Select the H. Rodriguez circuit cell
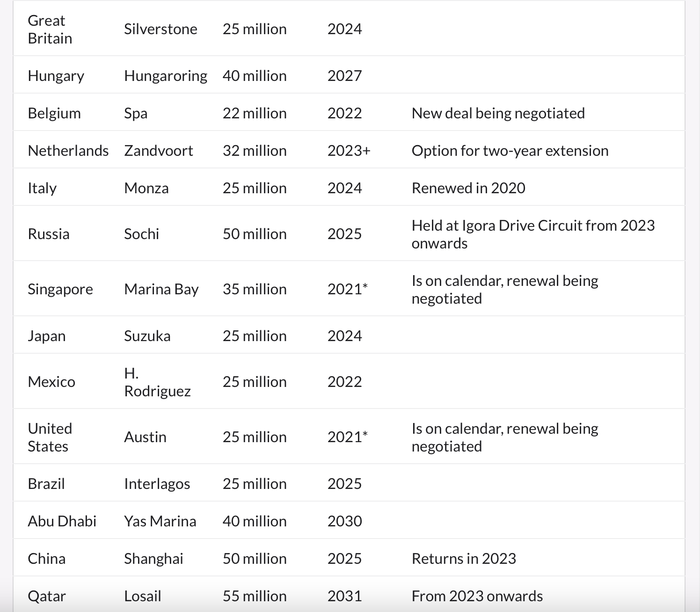The width and height of the screenshot is (700, 612). [x=157, y=382]
